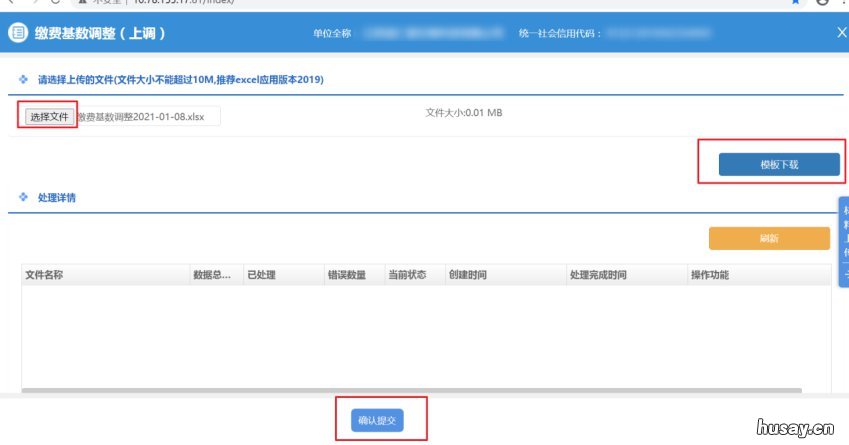Click the table's horizontal scrollbar
The image size is (849, 445).
click(x=412, y=390)
